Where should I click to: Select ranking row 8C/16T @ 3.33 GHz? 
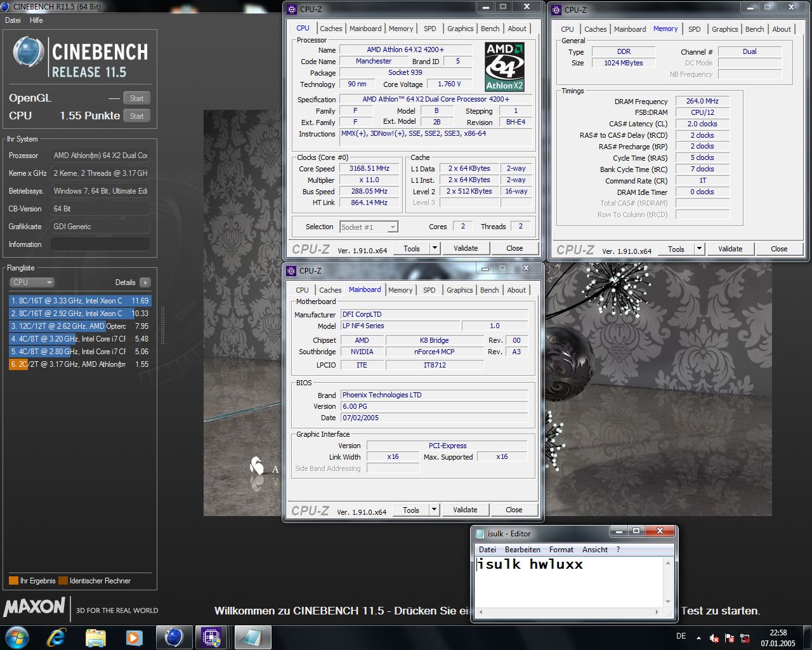tap(80, 301)
